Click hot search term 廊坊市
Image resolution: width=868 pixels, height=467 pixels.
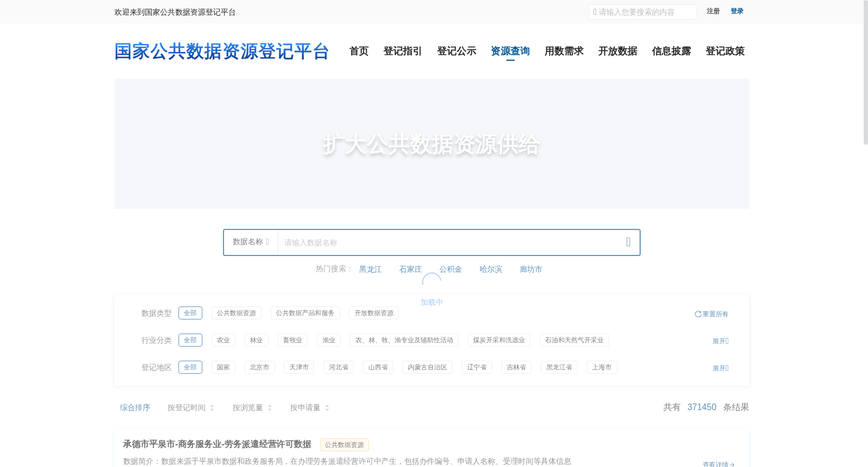pyautogui.click(x=531, y=269)
